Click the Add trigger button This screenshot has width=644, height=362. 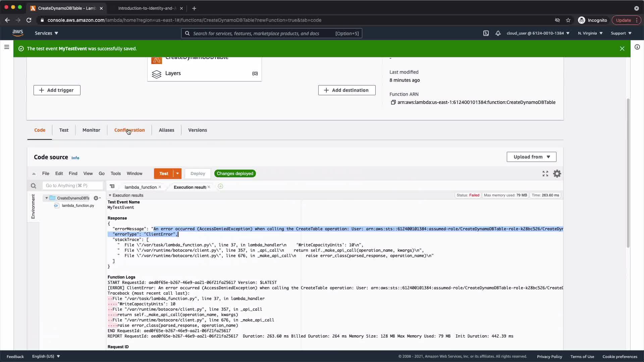[x=57, y=90]
